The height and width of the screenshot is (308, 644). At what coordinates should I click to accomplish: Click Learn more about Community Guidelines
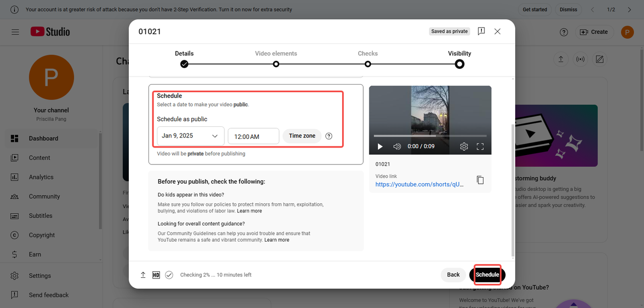(277, 240)
